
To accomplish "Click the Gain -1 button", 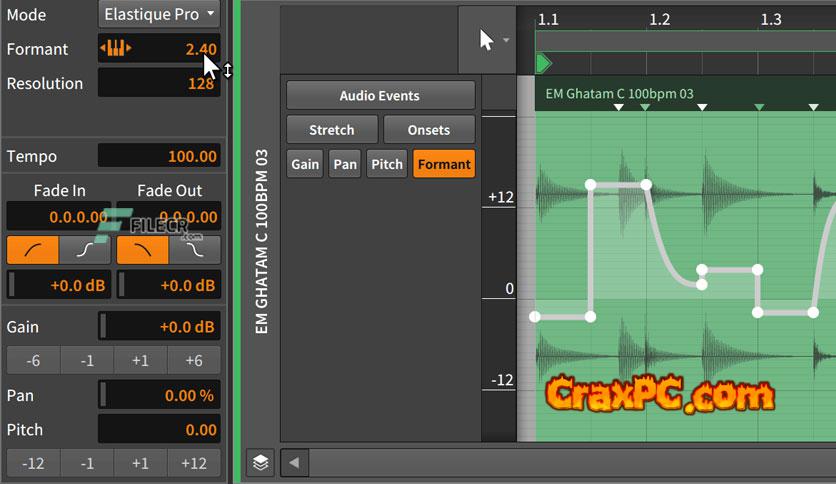I will click(87, 360).
